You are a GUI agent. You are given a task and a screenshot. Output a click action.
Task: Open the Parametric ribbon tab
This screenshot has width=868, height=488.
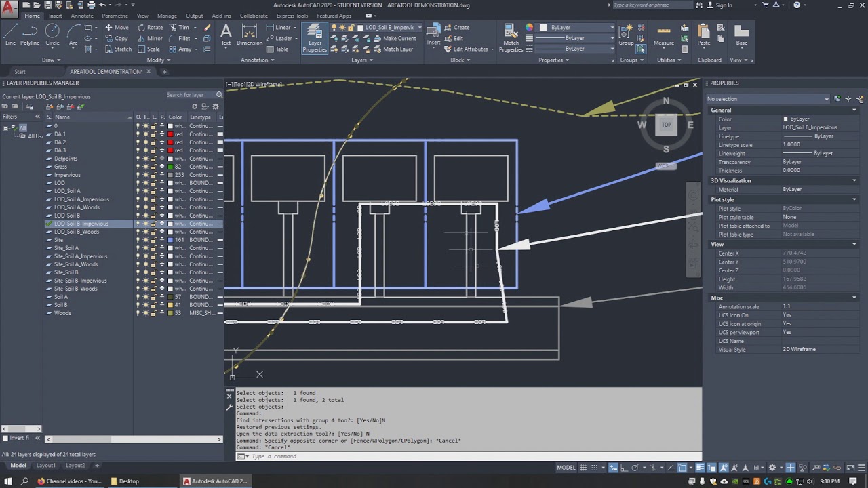pos(115,16)
